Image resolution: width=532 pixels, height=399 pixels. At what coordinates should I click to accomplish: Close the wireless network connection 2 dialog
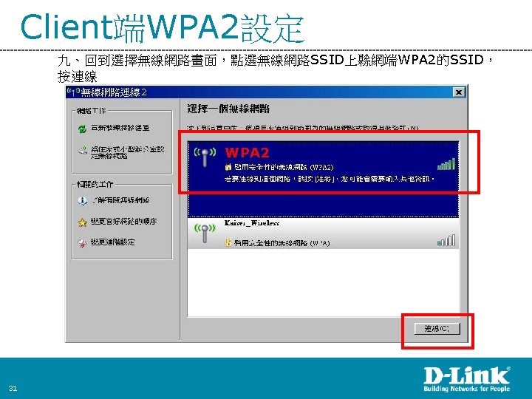pyautogui.click(x=459, y=92)
